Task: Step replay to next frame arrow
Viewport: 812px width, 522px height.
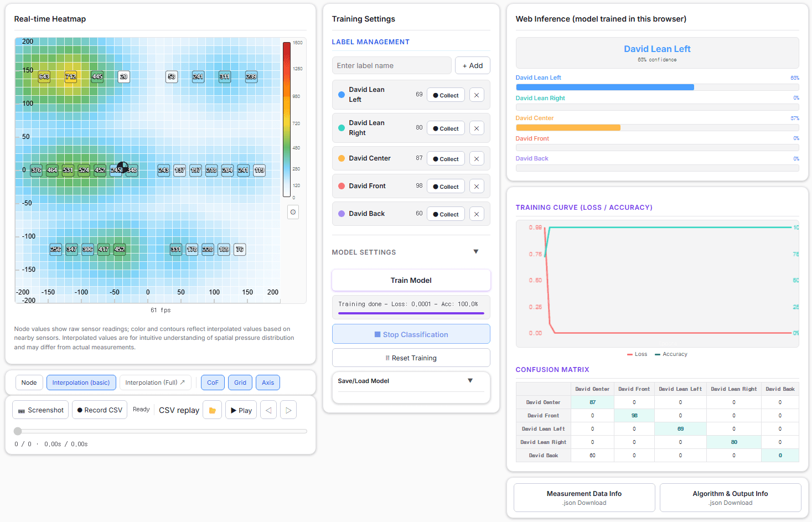Action: (x=288, y=410)
